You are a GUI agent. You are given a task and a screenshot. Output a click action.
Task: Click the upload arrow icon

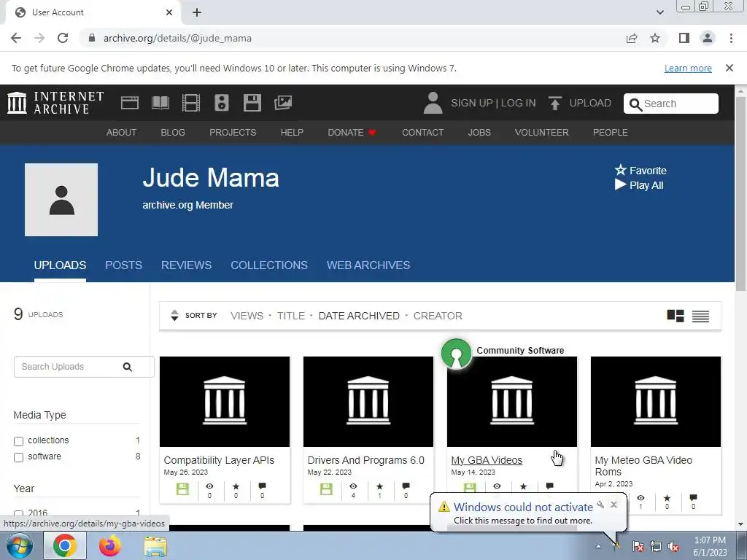[x=554, y=103]
